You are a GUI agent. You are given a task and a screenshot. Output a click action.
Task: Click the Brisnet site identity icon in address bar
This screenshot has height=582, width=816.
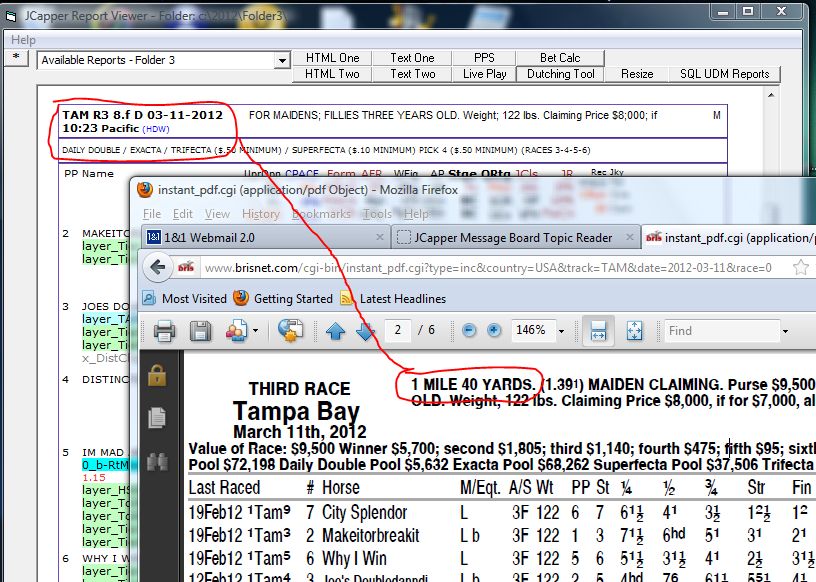click(x=186, y=268)
